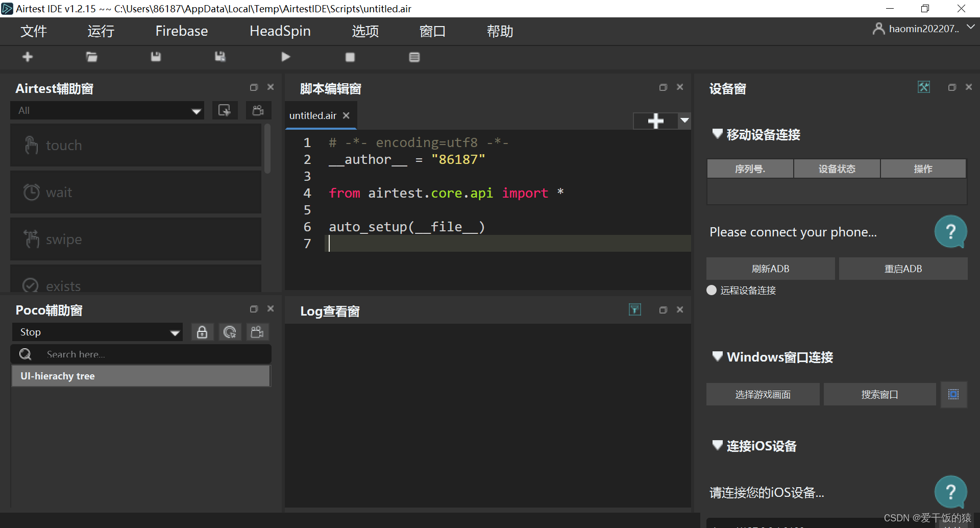
Task: Collapse the 连接iOS设备 section
Action: (x=717, y=445)
